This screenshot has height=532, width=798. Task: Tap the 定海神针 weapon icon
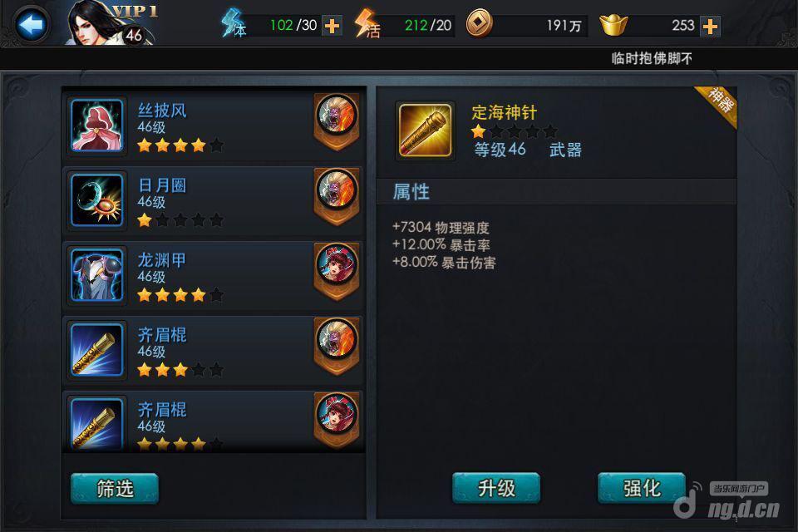coord(425,130)
